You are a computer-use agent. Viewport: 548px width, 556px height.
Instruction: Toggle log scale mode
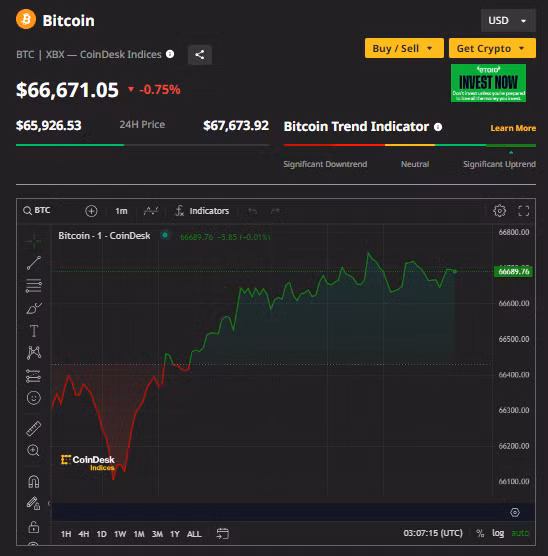(x=498, y=533)
